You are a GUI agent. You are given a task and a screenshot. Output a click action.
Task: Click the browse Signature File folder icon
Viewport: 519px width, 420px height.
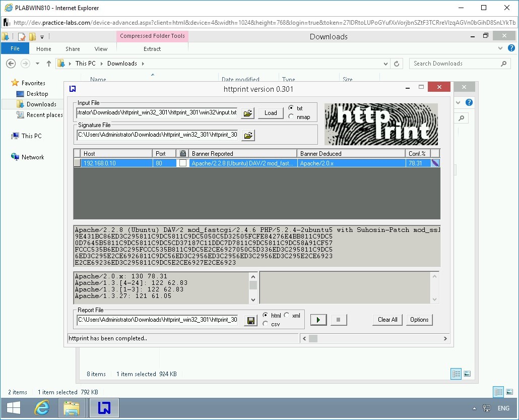pos(247,135)
